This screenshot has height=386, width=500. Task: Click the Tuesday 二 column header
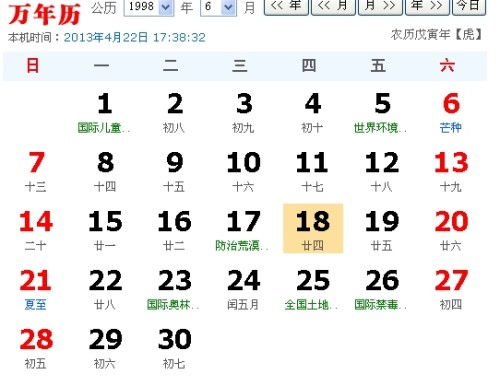(x=171, y=66)
